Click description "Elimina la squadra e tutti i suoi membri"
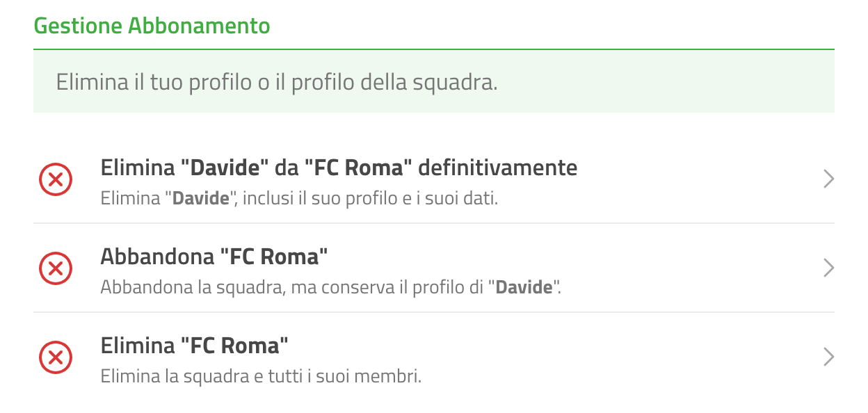 tap(262, 377)
